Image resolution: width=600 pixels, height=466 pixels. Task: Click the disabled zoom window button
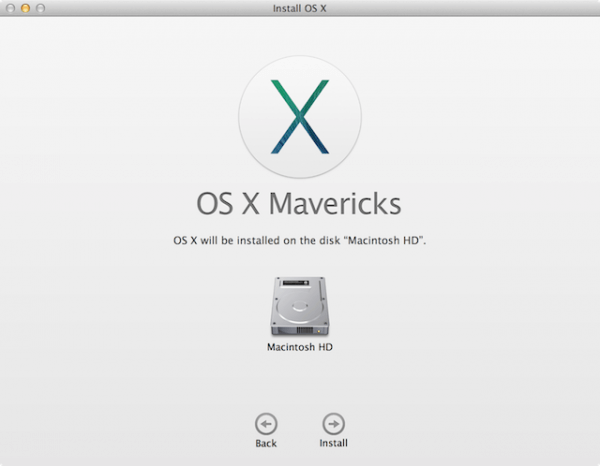coord(40,8)
